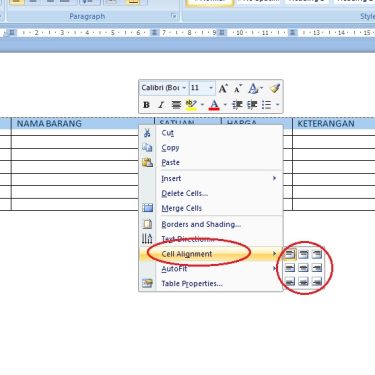This screenshot has height=375, width=375.
Task: Click the Decrease Indent icon
Action: tap(237, 105)
